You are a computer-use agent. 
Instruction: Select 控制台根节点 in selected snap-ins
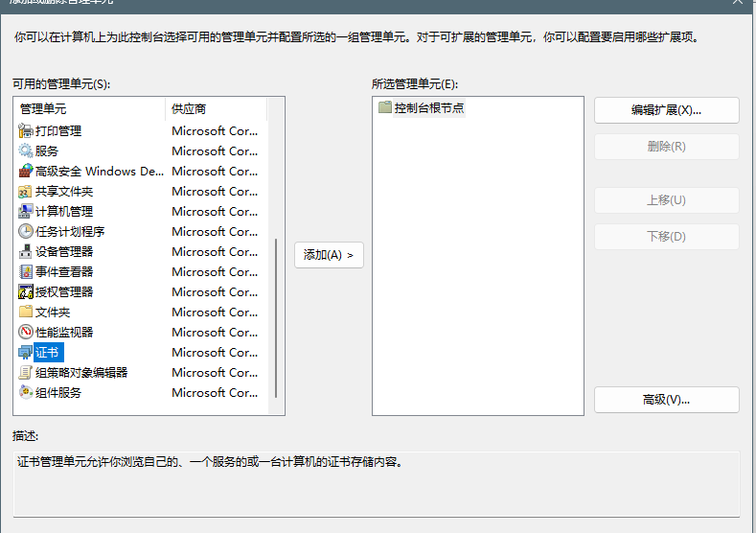[428, 108]
